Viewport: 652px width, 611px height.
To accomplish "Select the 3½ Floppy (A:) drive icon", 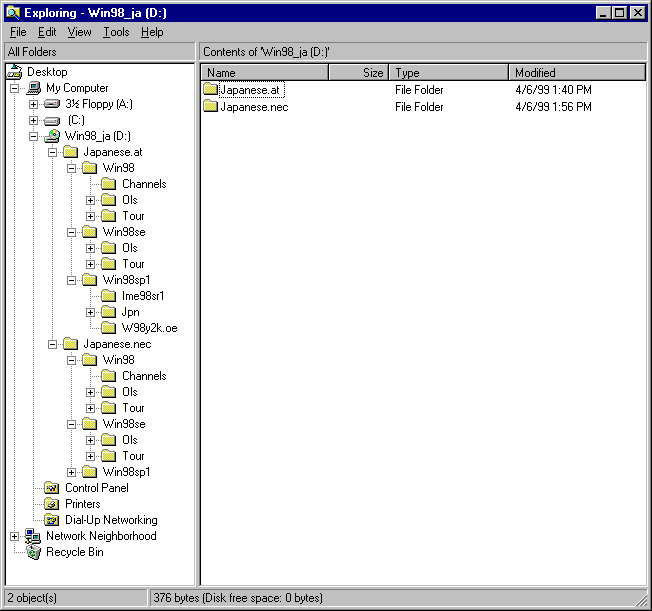I will [x=52, y=104].
